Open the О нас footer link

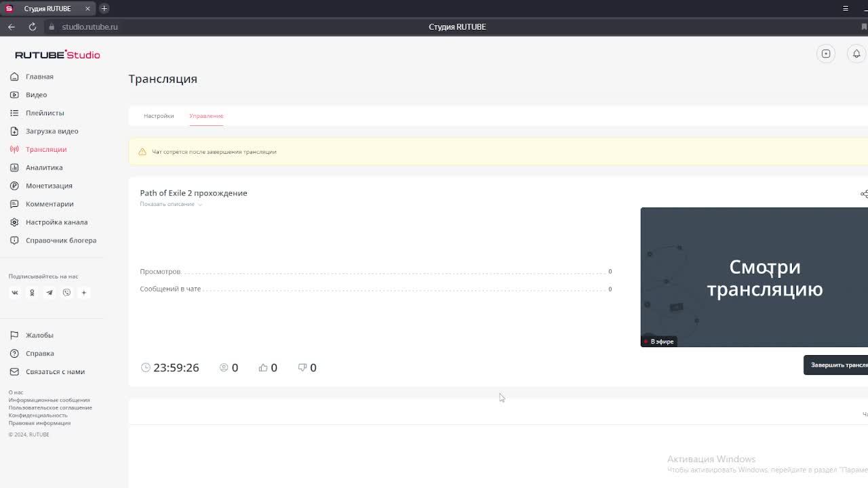16,392
